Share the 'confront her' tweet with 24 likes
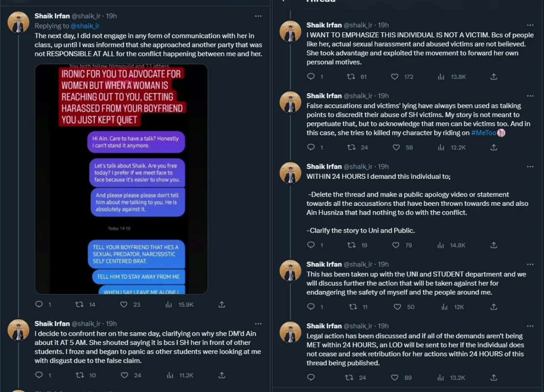 [x=222, y=375]
